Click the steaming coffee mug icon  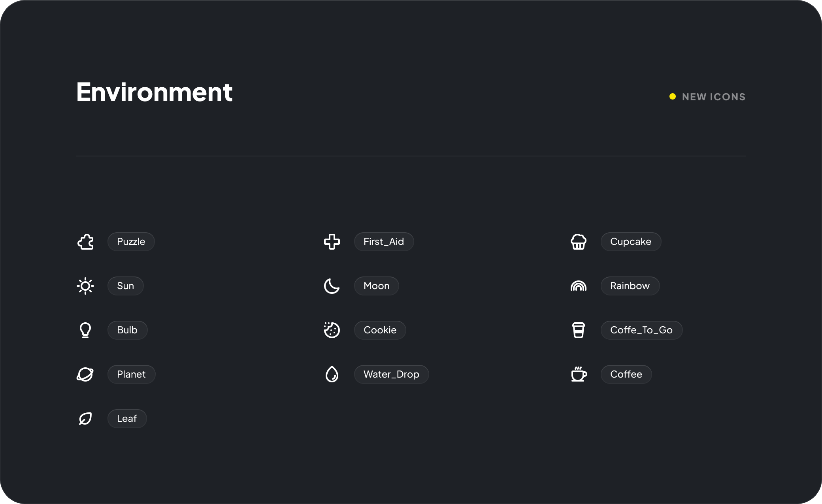[x=579, y=374]
